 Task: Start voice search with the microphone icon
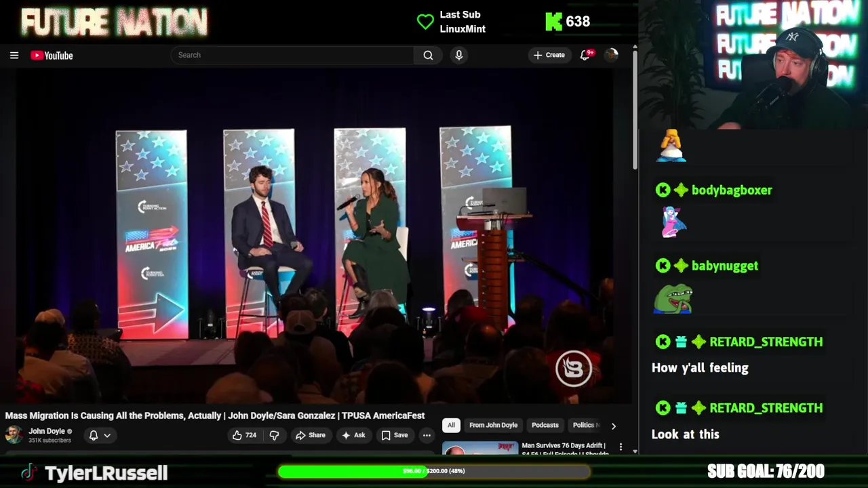[459, 55]
